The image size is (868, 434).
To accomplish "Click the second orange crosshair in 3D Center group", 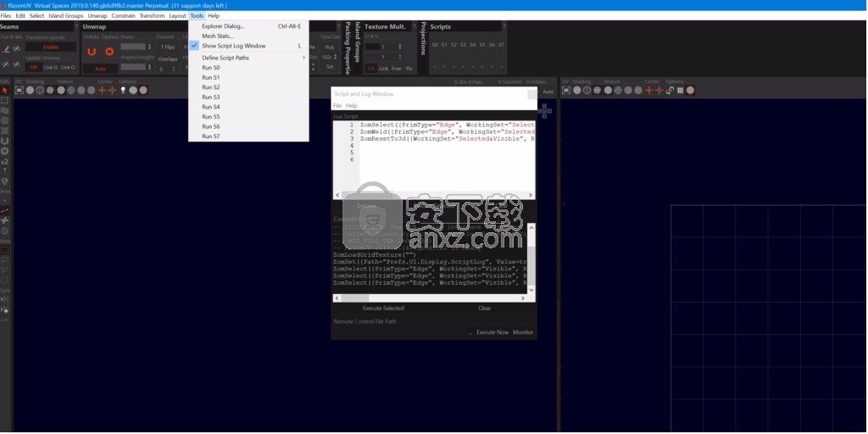I will 113,90.
